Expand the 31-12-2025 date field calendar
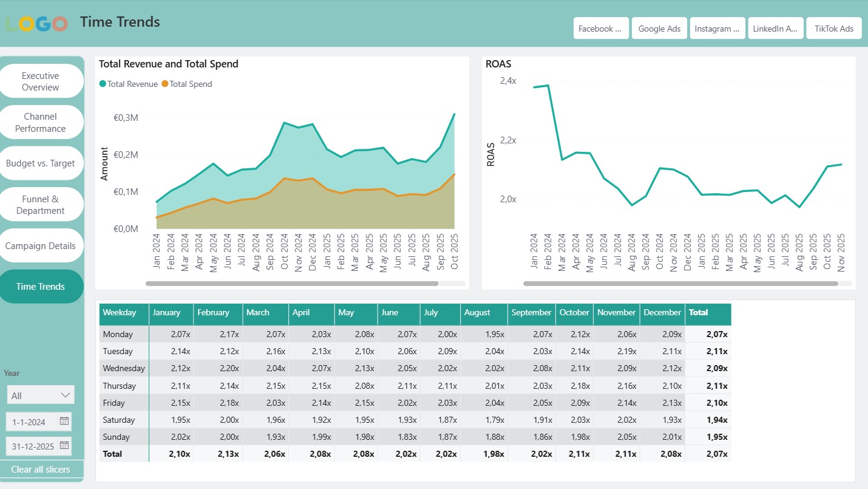The width and height of the screenshot is (868, 489). coord(64,446)
